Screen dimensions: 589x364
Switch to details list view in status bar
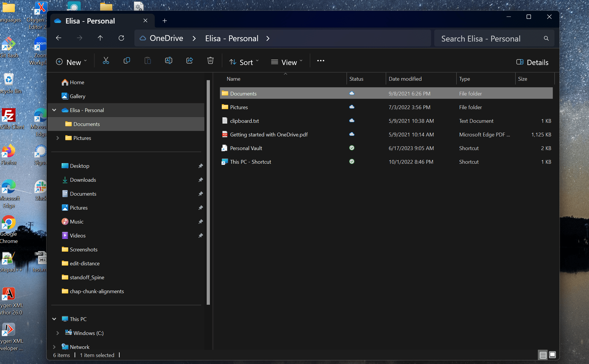543,355
